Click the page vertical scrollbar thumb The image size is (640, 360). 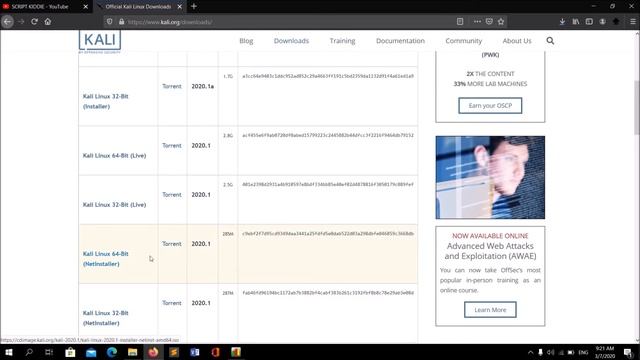637,107
